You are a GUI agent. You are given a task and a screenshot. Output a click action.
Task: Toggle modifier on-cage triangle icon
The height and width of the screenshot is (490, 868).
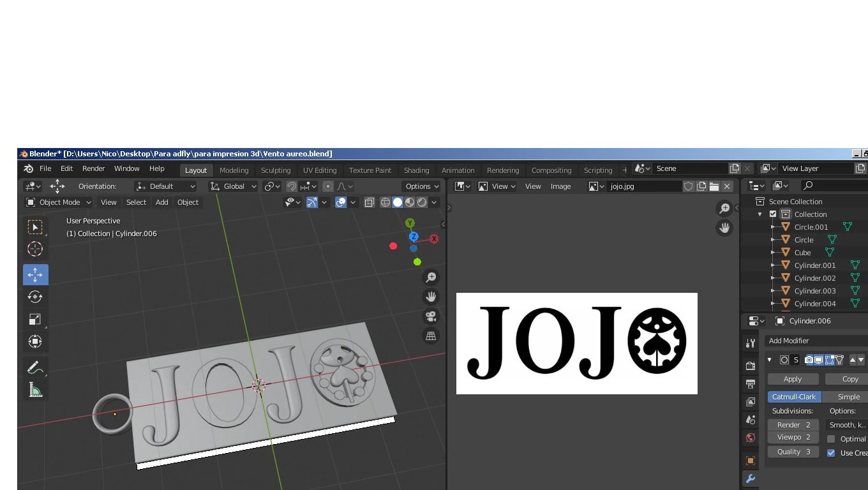click(x=839, y=360)
